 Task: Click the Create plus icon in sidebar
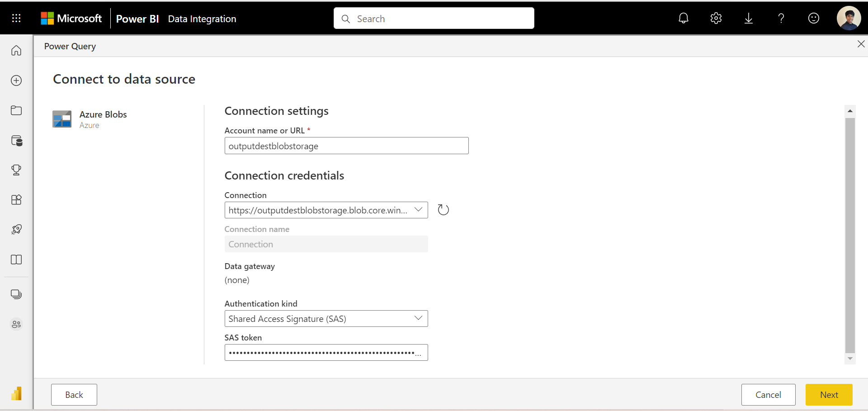tap(16, 80)
